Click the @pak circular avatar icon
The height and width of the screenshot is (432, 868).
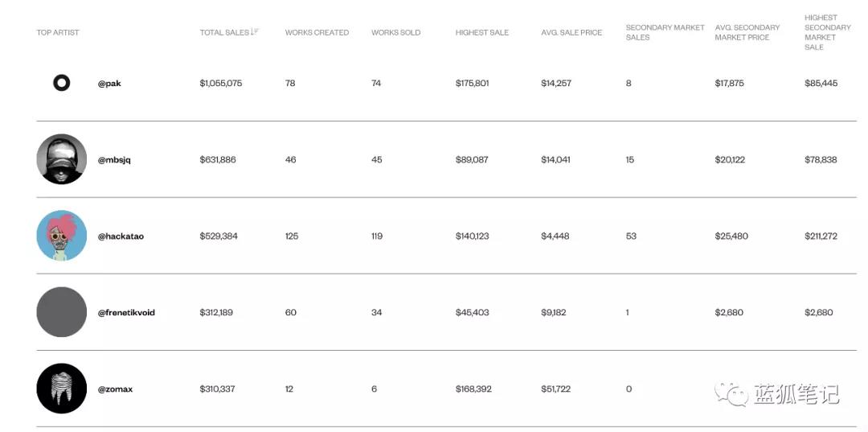(x=61, y=83)
